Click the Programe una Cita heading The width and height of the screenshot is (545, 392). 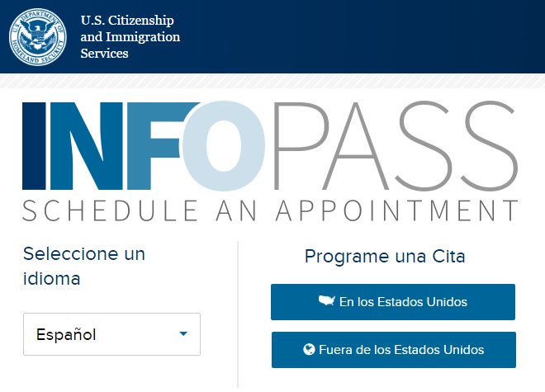pos(385,257)
